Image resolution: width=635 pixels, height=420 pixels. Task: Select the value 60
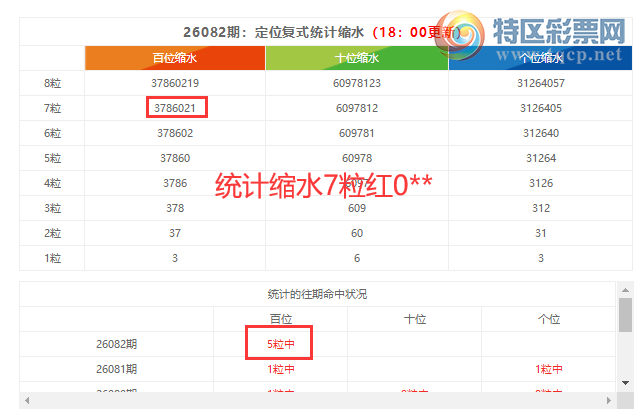357,233
